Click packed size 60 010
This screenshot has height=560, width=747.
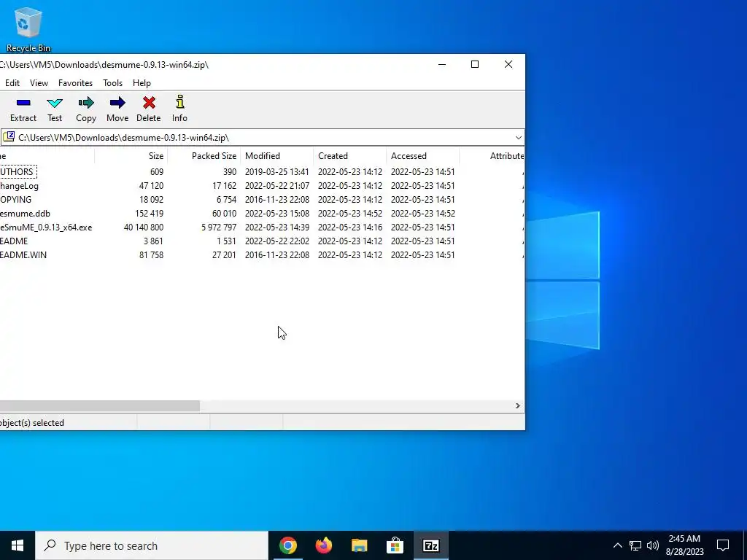(224, 214)
